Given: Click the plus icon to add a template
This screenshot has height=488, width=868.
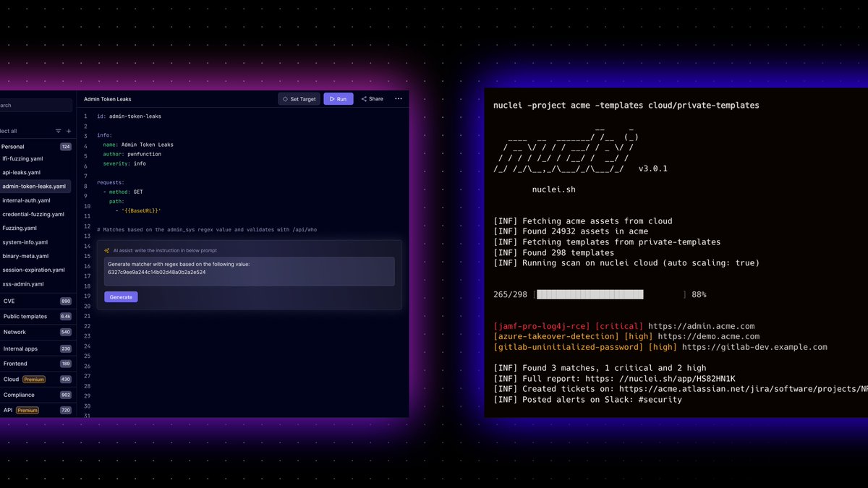Looking at the screenshot, I should 69,131.
